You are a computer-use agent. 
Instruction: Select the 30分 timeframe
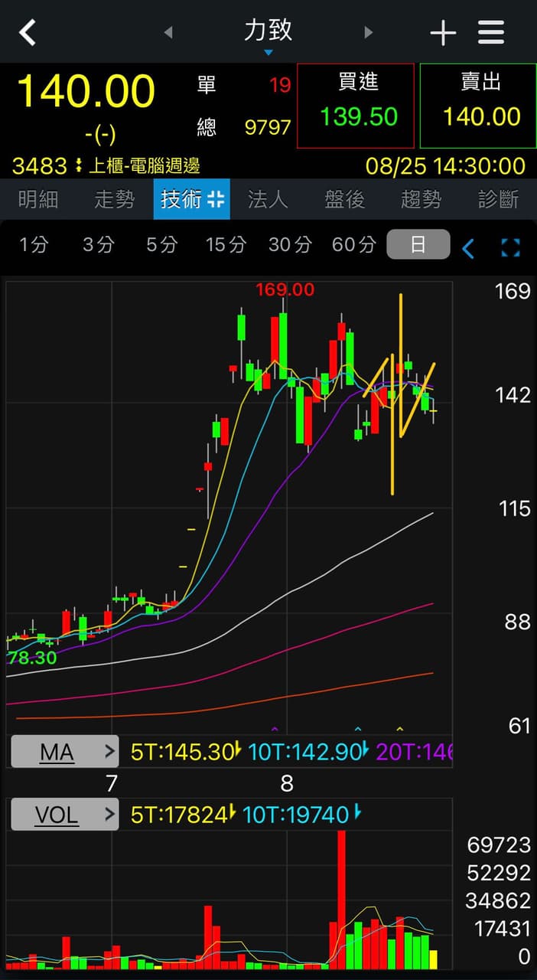(290, 245)
